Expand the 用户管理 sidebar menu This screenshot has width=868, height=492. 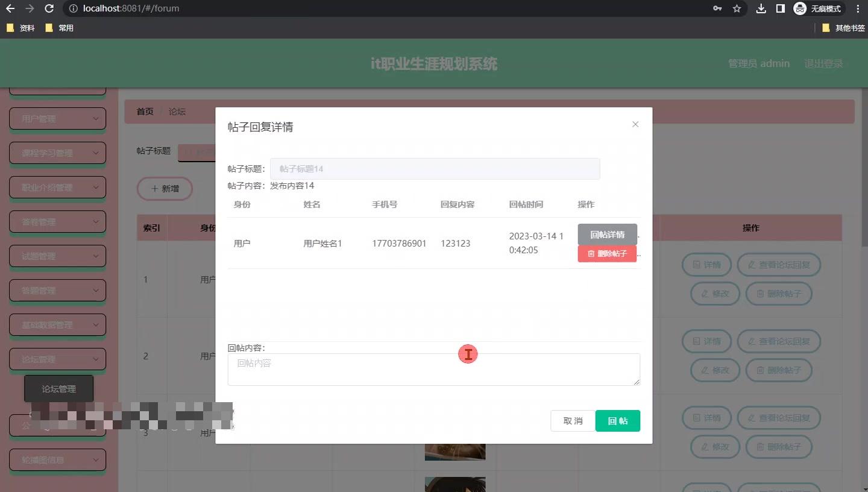tap(58, 119)
